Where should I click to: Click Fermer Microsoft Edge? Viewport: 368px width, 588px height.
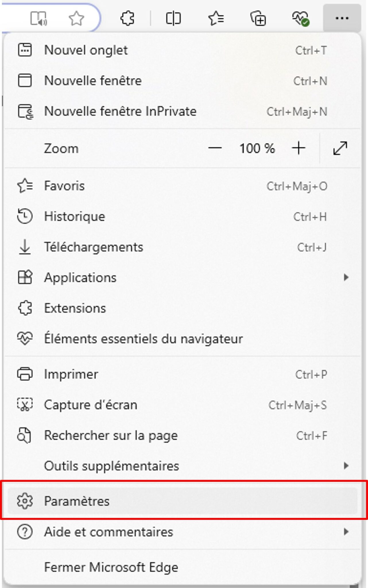tap(111, 568)
